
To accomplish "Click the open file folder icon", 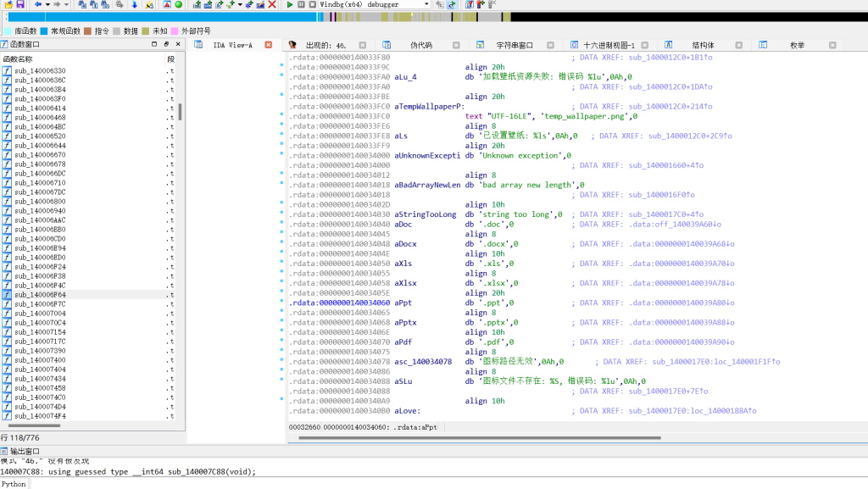I will (x=7, y=4).
